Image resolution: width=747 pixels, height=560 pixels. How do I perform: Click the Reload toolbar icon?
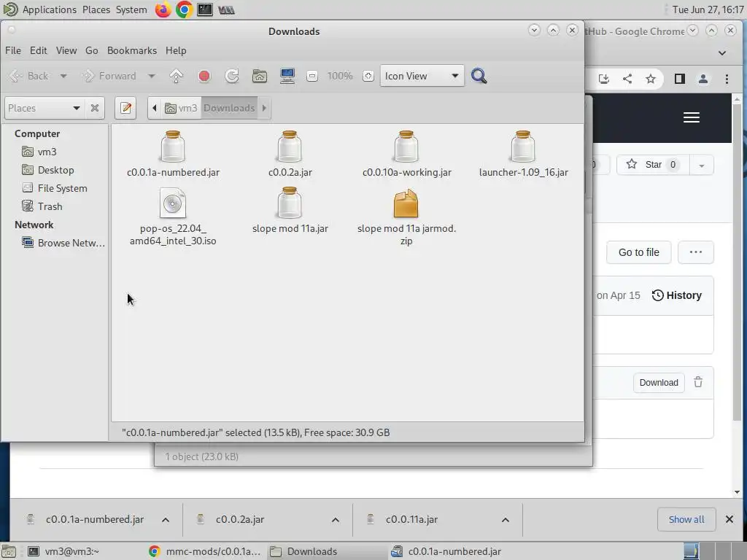[x=232, y=76]
